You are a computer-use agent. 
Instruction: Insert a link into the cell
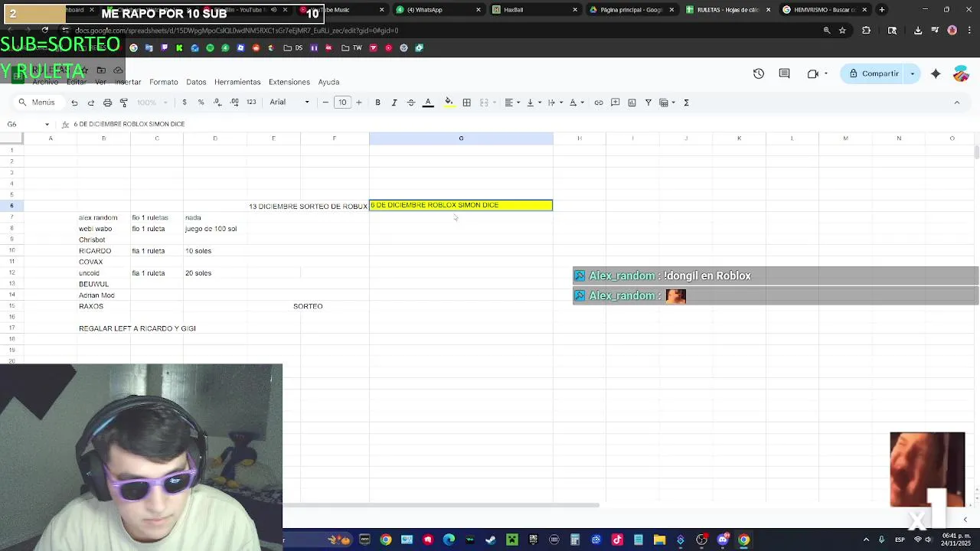tap(599, 103)
